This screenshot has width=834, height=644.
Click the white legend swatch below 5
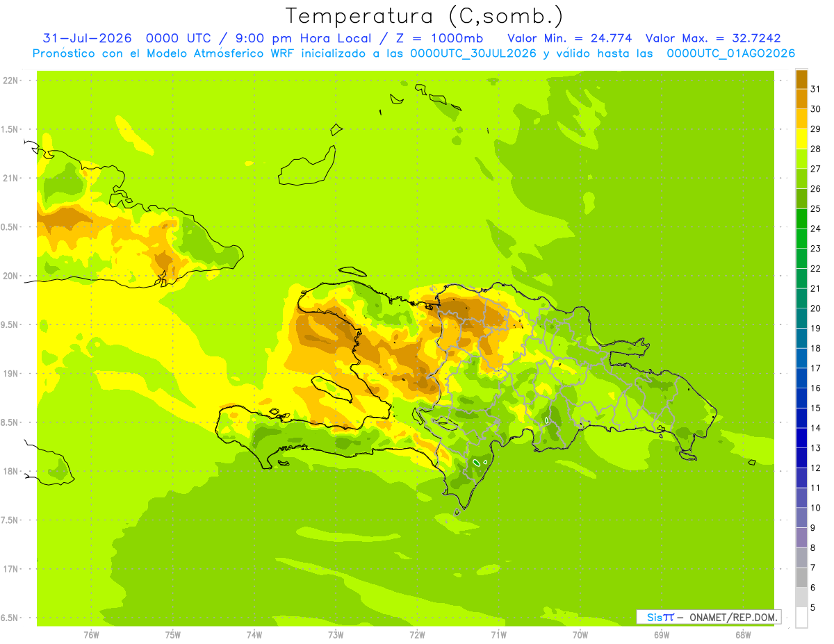(801, 618)
